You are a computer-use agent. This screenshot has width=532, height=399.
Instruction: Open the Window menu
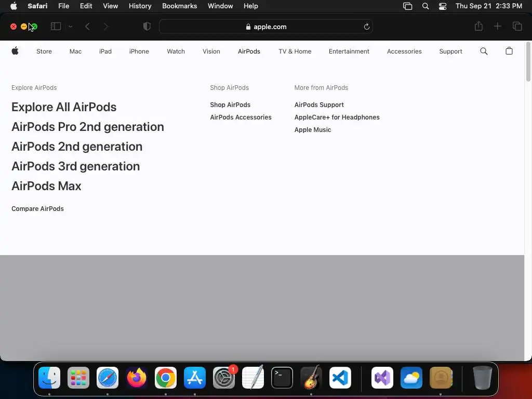pos(220,6)
